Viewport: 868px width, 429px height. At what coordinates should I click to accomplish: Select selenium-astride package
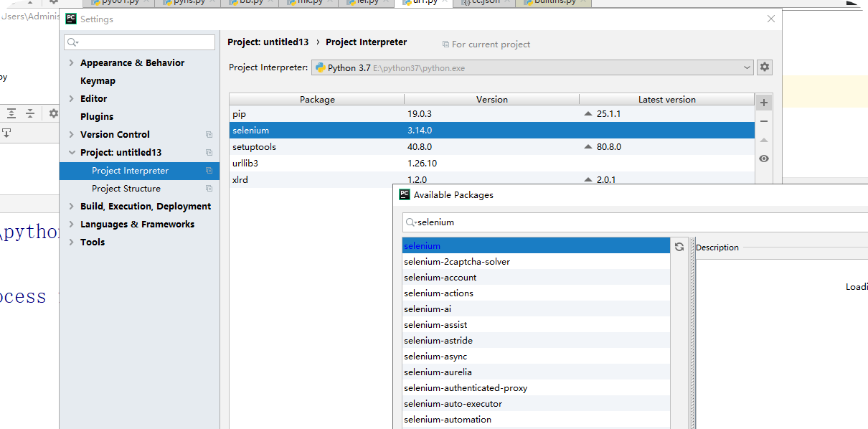point(536,341)
